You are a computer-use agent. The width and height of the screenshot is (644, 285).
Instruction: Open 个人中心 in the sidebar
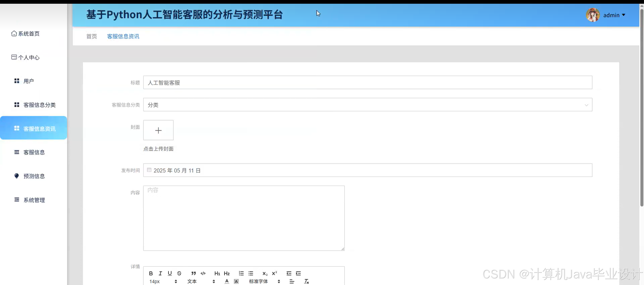pos(25,57)
